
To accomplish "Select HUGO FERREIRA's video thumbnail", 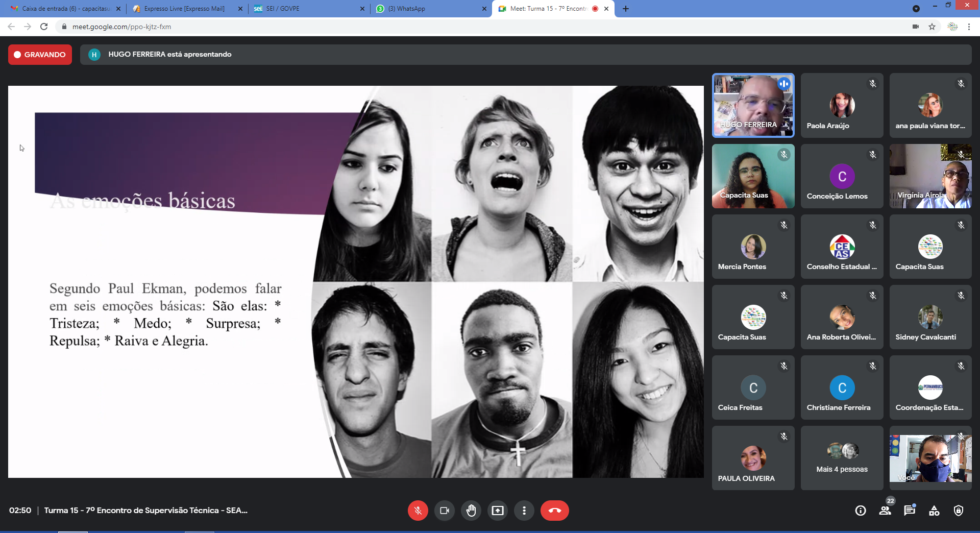I will pyautogui.click(x=753, y=106).
